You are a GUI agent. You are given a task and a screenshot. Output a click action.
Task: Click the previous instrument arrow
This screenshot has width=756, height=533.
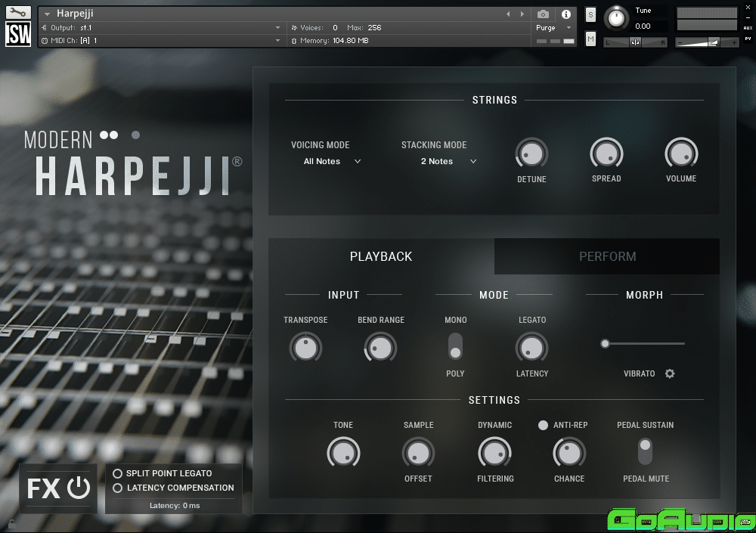[x=508, y=14]
